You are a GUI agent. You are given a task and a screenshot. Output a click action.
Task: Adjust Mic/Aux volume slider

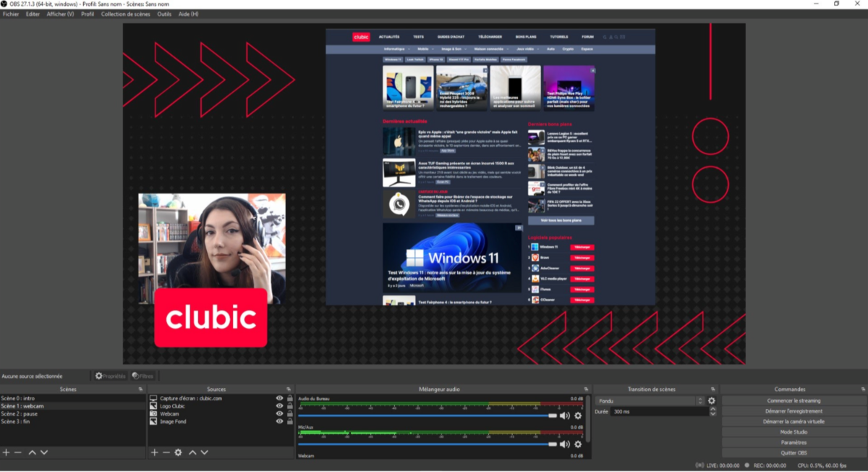pyautogui.click(x=427, y=444)
